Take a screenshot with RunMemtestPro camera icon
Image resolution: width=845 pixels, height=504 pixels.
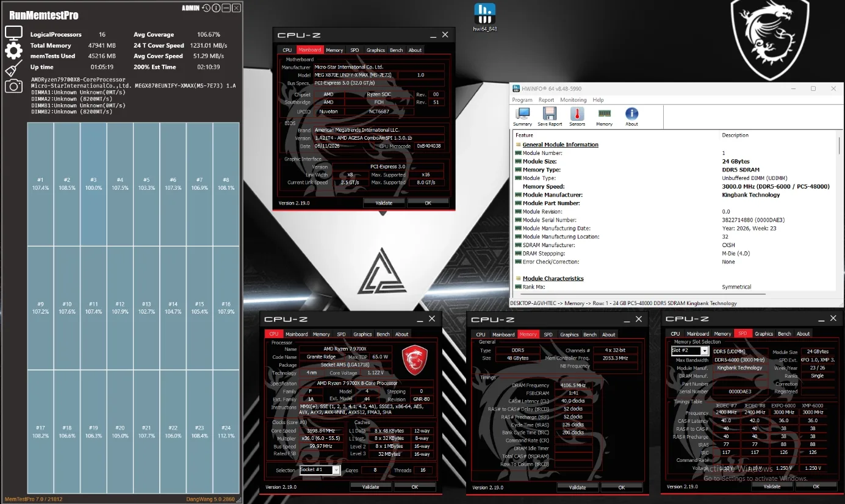(13, 85)
